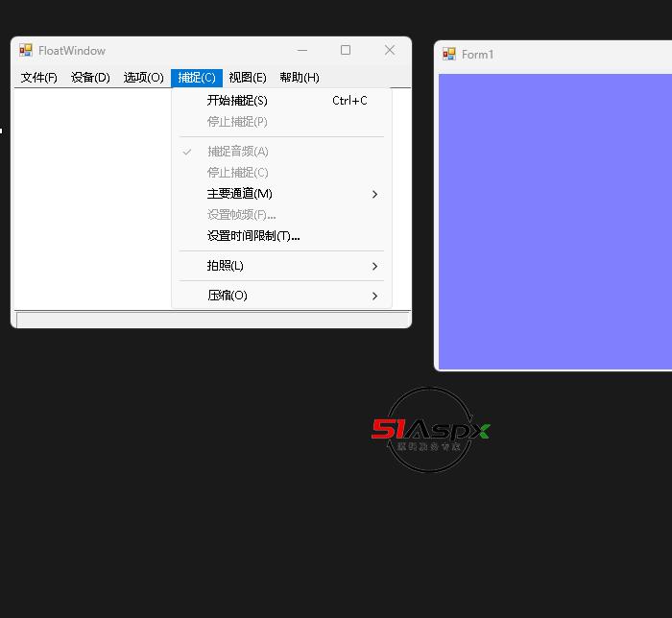This screenshot has height=618, width=672.
Task: Minimize the FloatWindow window
Action: [x=302, y=50]
